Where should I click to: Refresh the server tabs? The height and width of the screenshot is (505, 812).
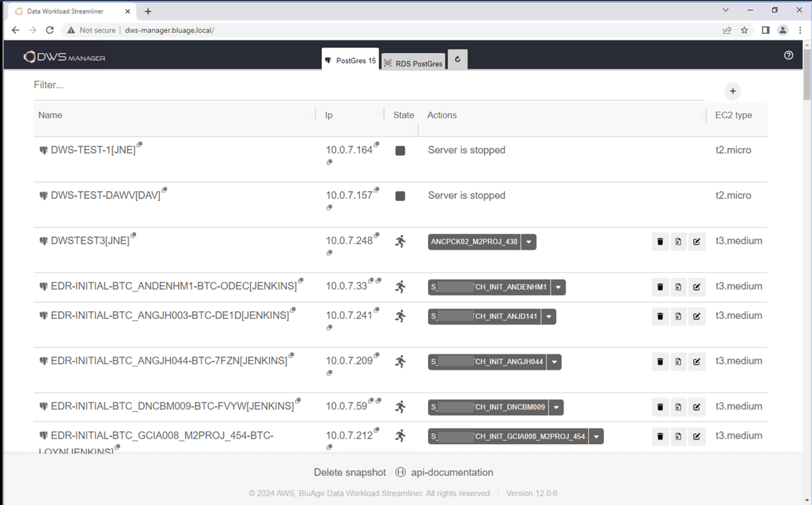click(457, 59)
